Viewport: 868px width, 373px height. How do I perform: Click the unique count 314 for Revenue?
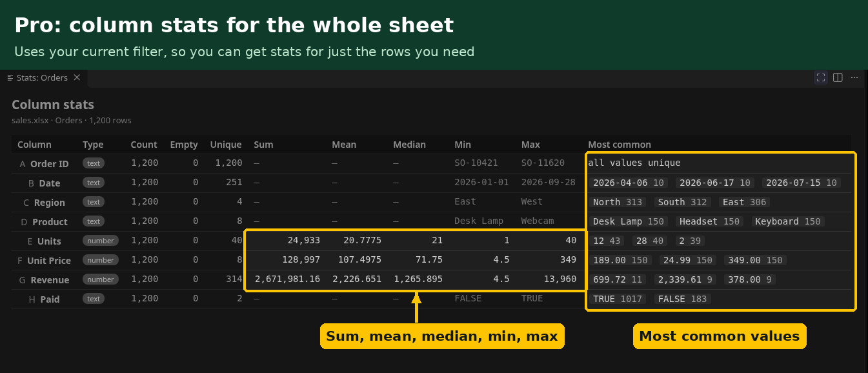click(234, 279)
